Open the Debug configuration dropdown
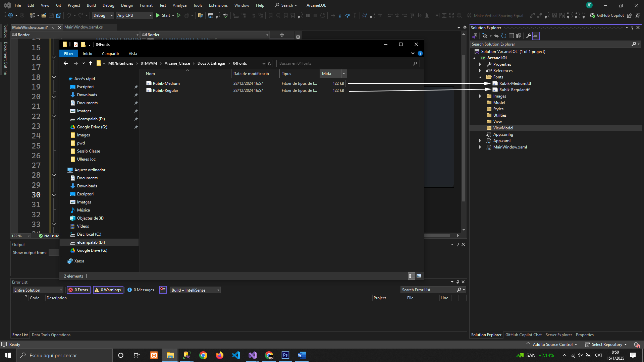The height and width of the screenshot is (362, 644). (x=103, y=15)
